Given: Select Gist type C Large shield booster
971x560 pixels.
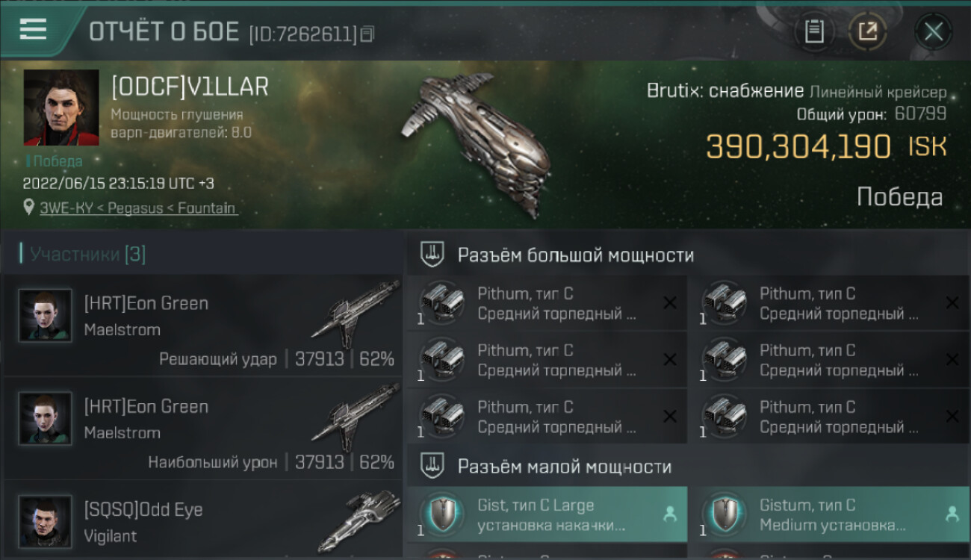Looking at the screenshot, I should pos(547,514).
